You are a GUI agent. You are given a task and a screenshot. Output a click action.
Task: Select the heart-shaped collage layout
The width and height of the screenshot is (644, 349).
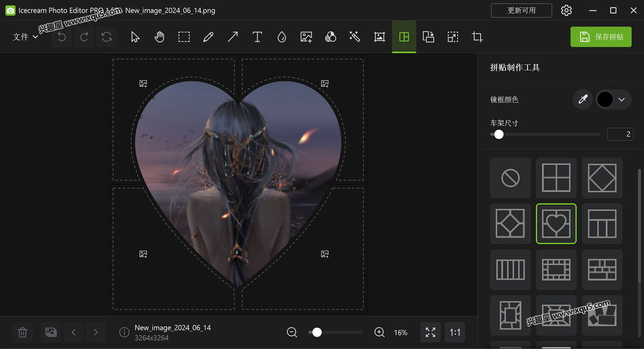point(556,224)
